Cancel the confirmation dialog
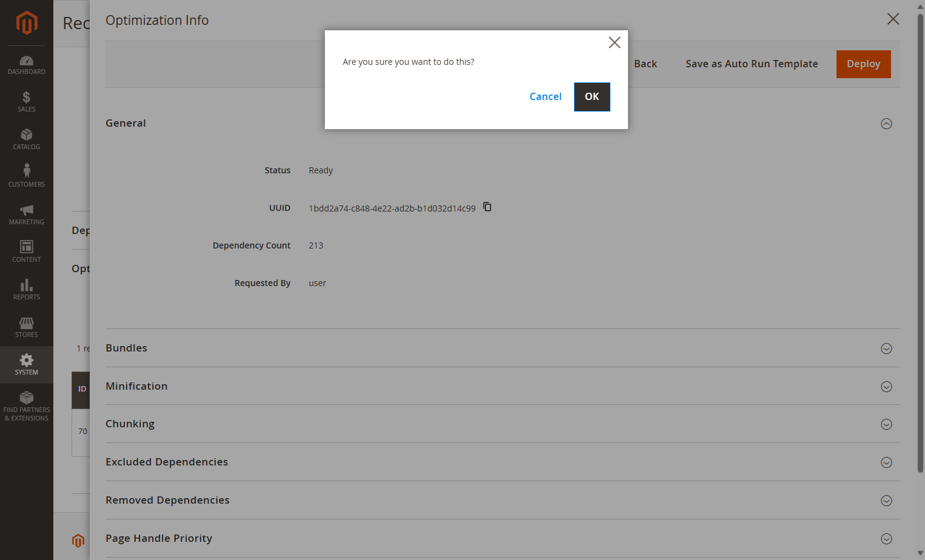 pyautogui.click(x=546, y=97)
